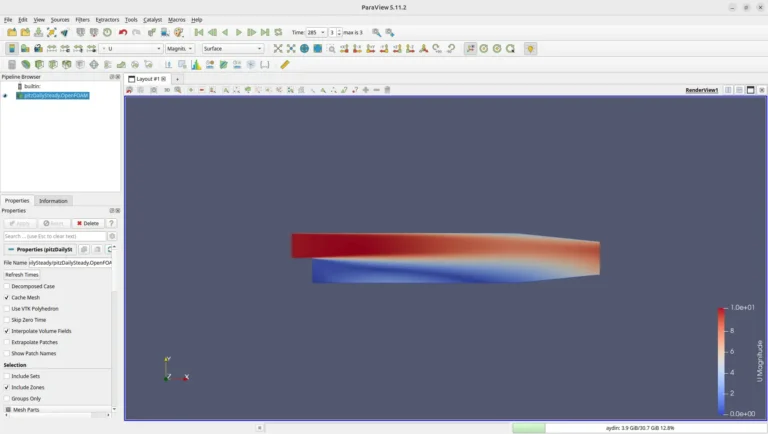768x434 pixels.
Task: Play the animation
Action: pyautogui.click(x=239, y=32)
